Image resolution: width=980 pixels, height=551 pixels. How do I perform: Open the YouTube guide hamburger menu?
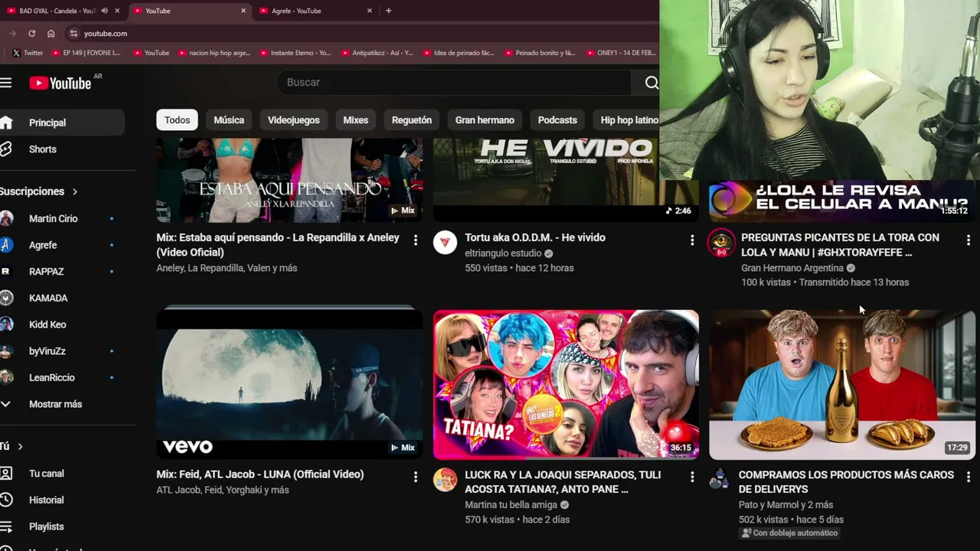[x=6, y=83]
